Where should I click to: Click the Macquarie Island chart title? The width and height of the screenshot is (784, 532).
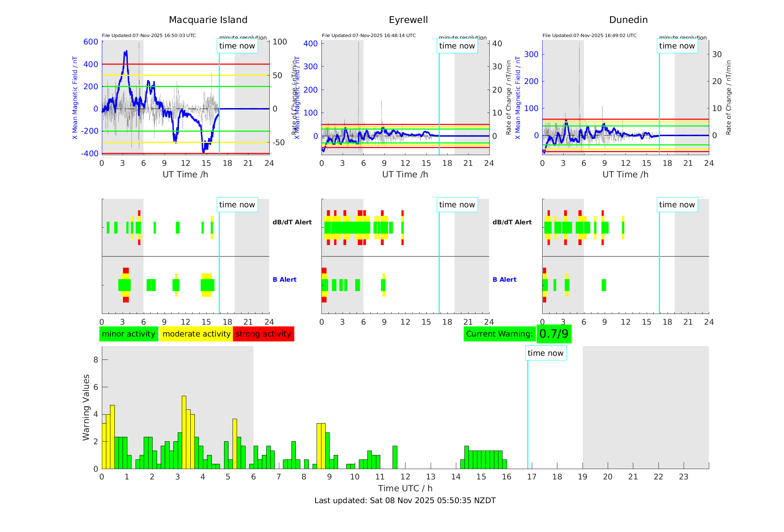208,20
